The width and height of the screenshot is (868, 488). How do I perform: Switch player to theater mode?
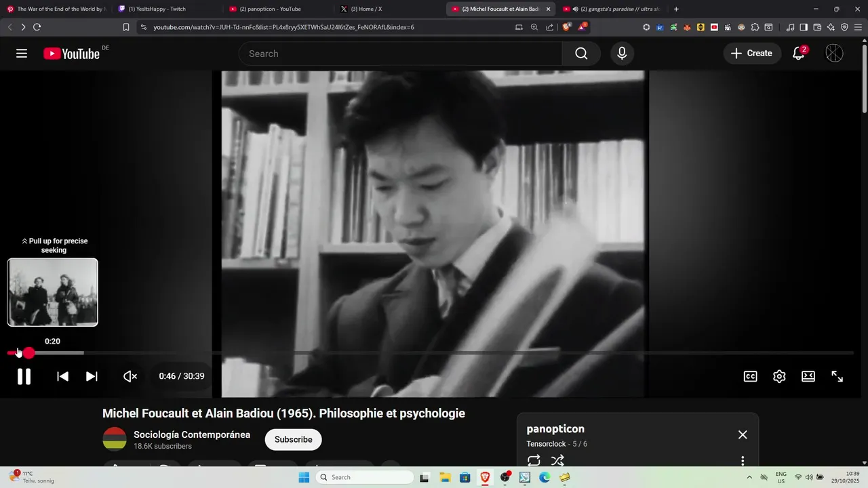[x=808, y=376]
